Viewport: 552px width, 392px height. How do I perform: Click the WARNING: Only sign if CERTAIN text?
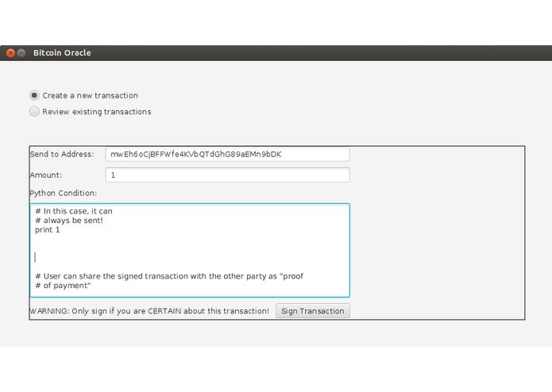149,311
